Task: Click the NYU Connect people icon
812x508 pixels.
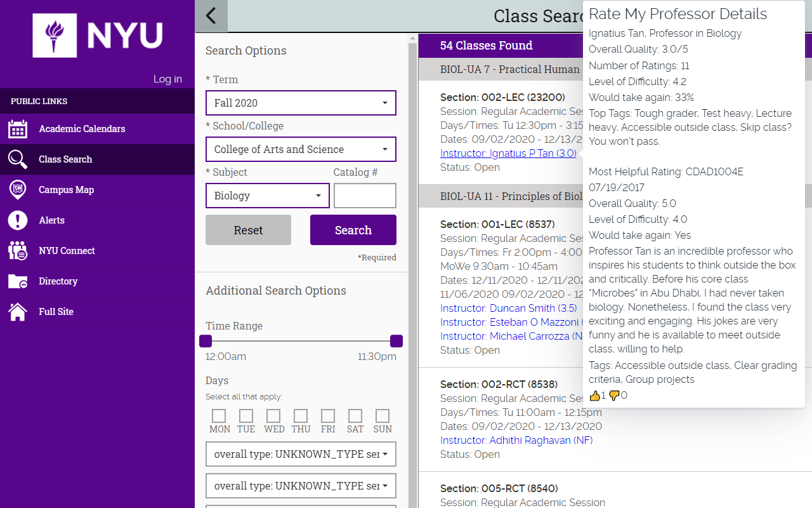Action: click(x=18, y=251)
